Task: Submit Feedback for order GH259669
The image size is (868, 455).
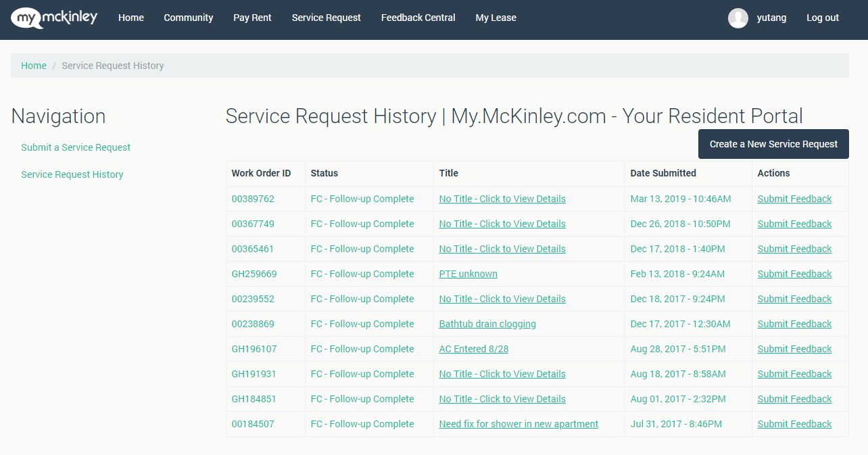Action: tap(794, 274)
